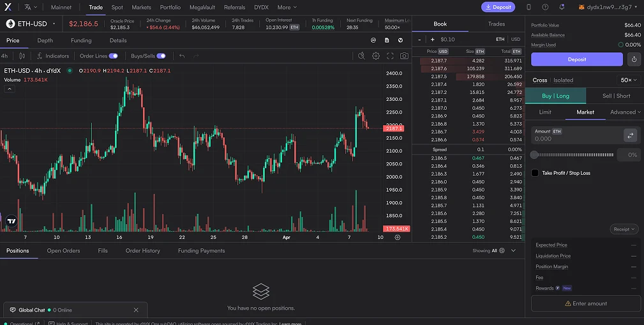
Task: Select the candlestick chart type icon
Action: [22, 56]
